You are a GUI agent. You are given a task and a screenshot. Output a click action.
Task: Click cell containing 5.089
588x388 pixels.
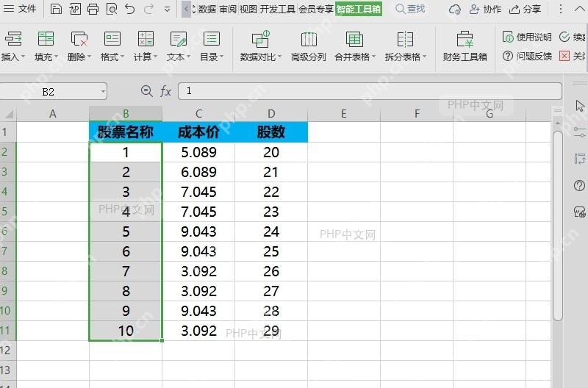pos(198,152)
